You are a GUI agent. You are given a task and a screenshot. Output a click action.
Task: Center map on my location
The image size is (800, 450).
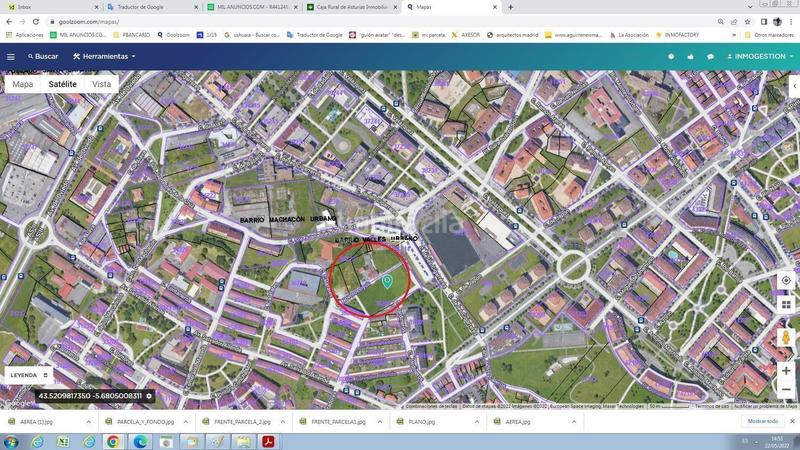pyautogui.click(x=786, y=281)
